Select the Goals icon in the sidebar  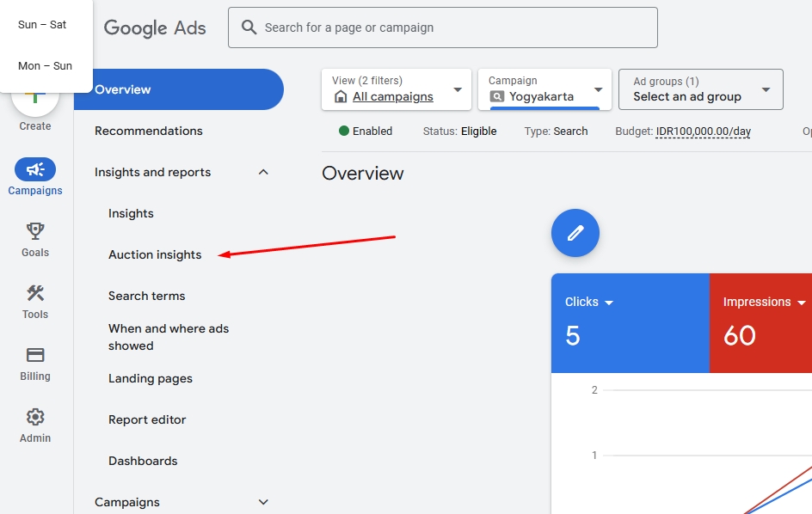(x=34, y=232)
